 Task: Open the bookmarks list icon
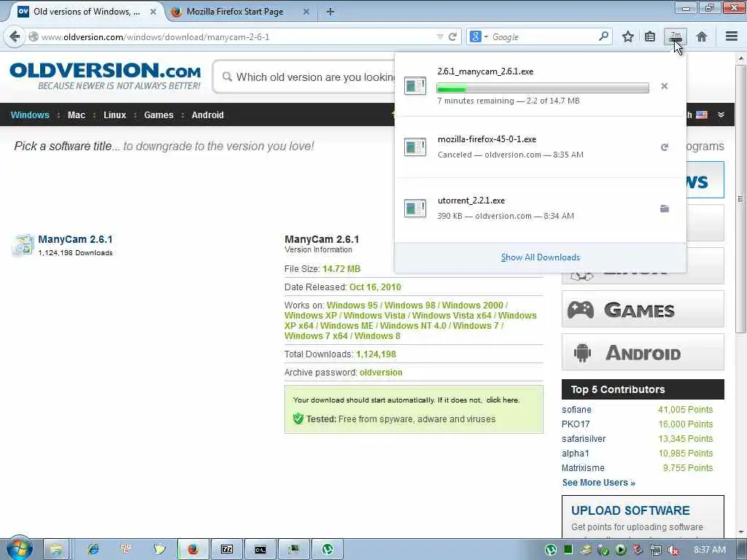click(650, 36)
